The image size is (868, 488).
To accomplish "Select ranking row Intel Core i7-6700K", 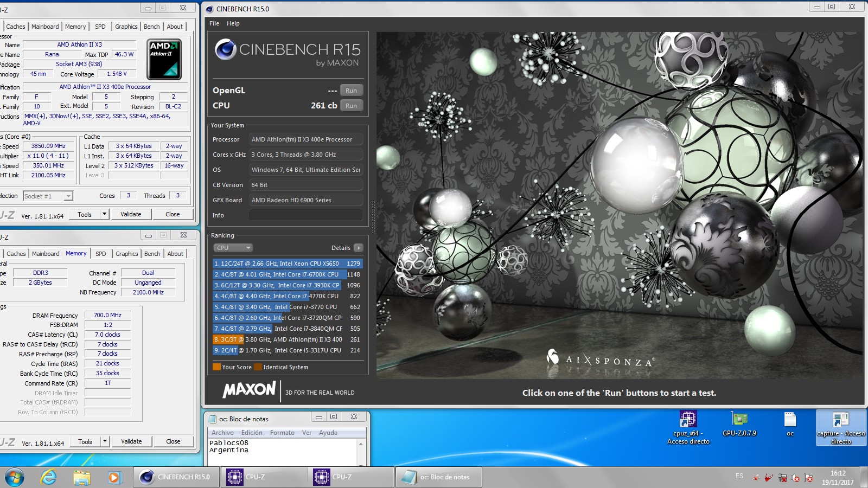I will click(x=288, y=274).
